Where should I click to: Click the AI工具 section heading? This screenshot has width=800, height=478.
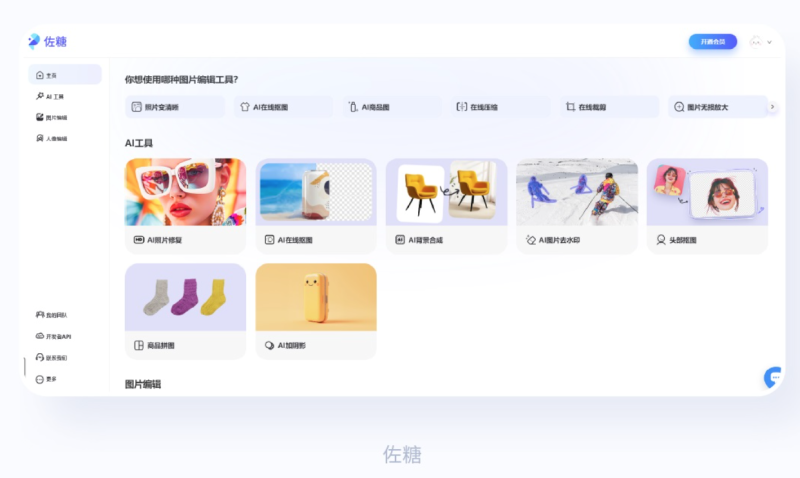pyautogui.click(x=139, y=143)
